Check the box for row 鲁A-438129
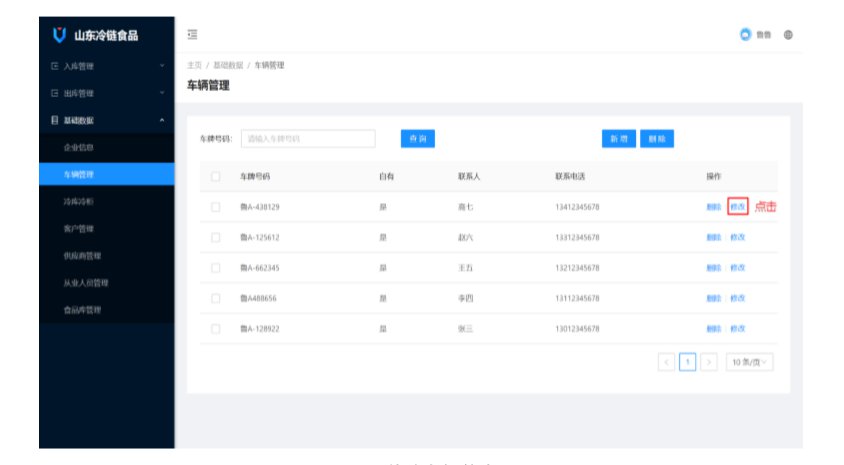Viewport: 844px width, 465px height. [x=215, y=207]
